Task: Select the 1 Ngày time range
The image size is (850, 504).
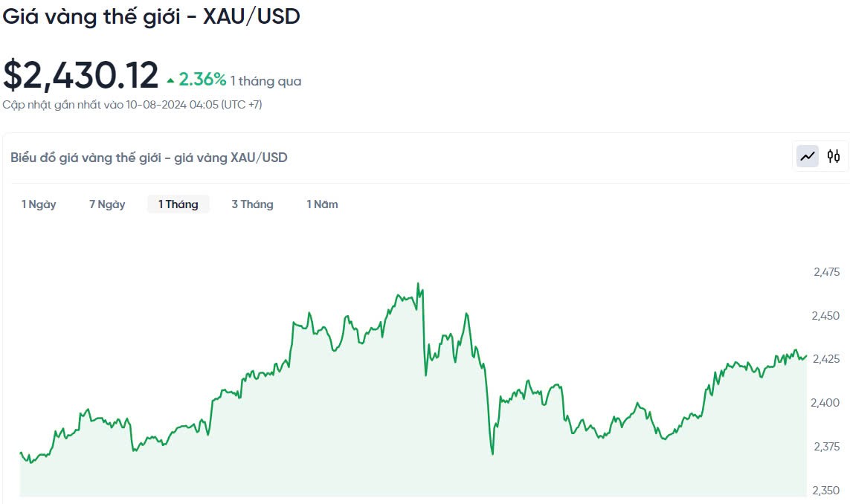Action: [x=39, y=204]
